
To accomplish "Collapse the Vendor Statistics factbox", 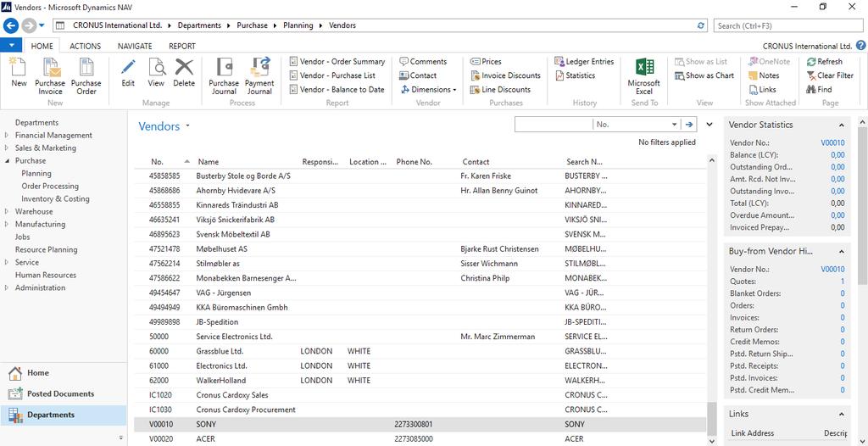I will [x=841, y=125].
